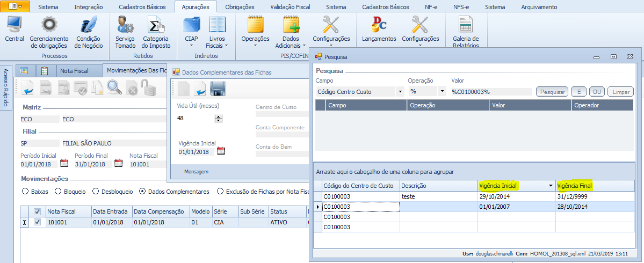The width and height of the screenshot is (644, 263).
Task: Click the Valor search input field
Action: click(491, 92)
